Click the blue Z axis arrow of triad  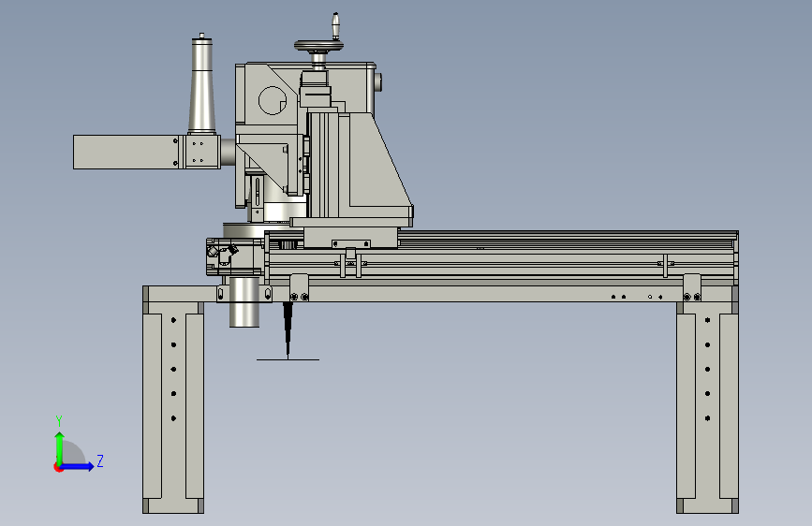point(78,466)
